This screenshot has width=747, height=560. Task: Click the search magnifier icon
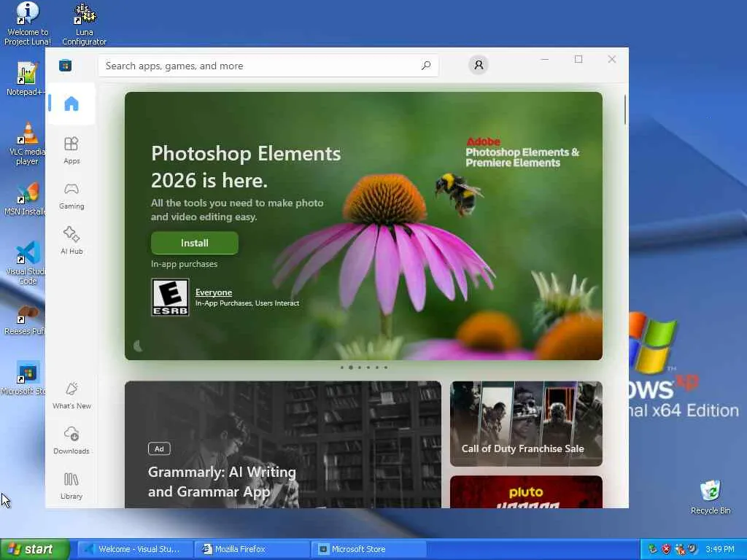point(426,65)
